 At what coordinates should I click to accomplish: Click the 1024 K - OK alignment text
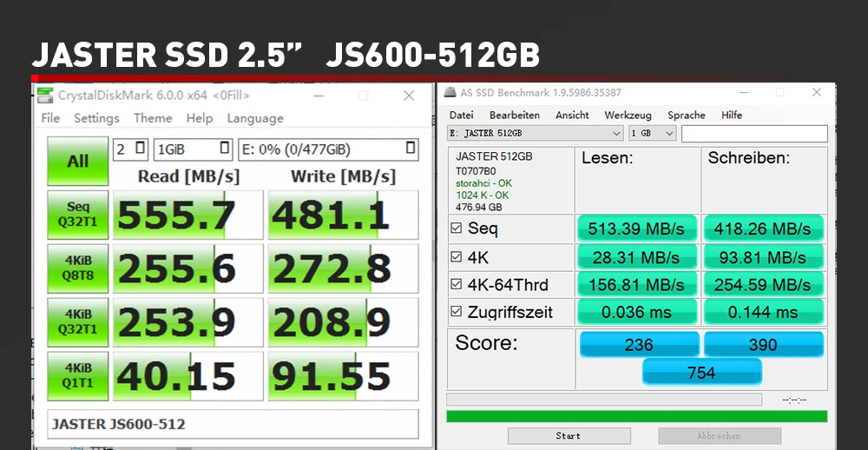(x=482, y=195)
